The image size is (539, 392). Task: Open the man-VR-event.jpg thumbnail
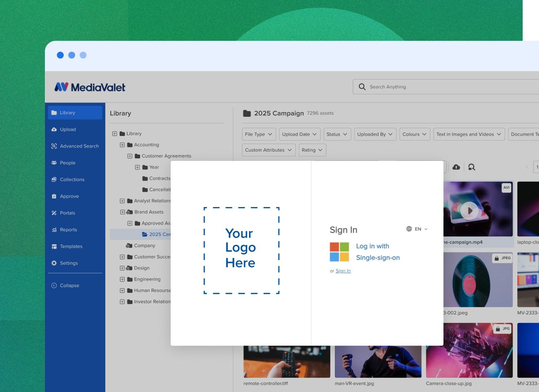pyautogui.click(x=378, y=361)
